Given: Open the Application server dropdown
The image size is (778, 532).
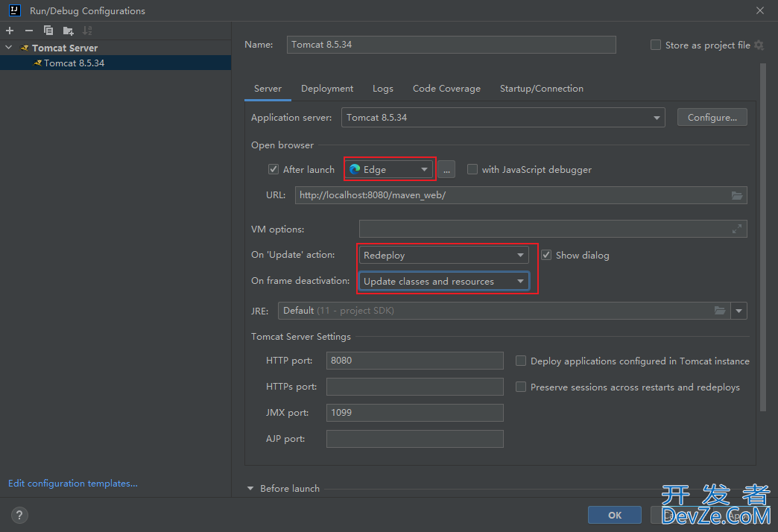Looking at the screenshot, I should (503, 118).
